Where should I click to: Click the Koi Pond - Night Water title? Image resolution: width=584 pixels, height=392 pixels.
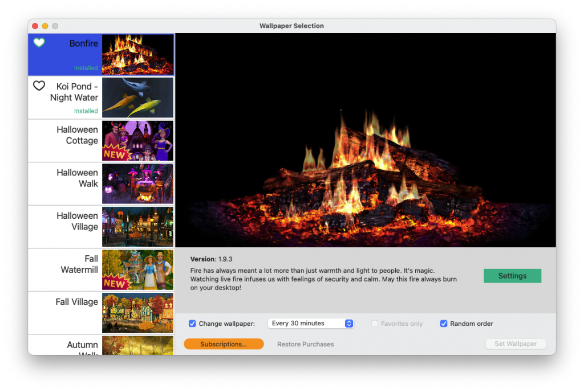[x=74, y=92]
